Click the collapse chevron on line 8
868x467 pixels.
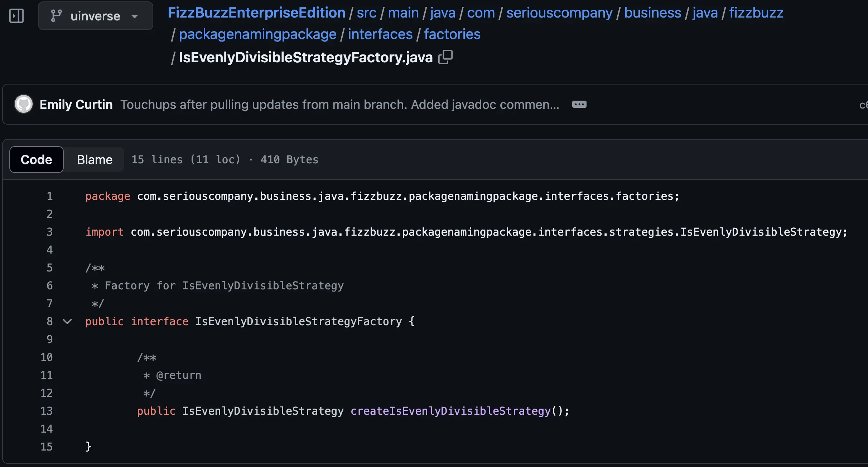pyautogui.click(x=68, y=322)
